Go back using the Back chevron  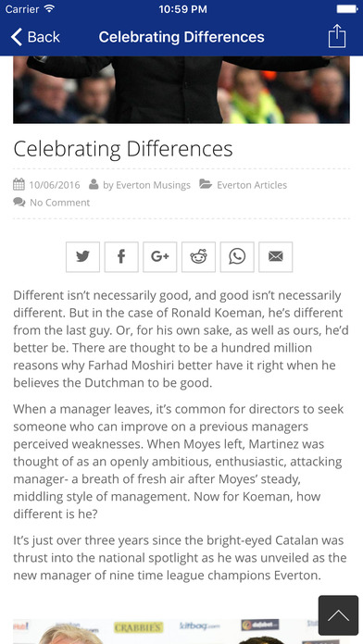point(35,37)
